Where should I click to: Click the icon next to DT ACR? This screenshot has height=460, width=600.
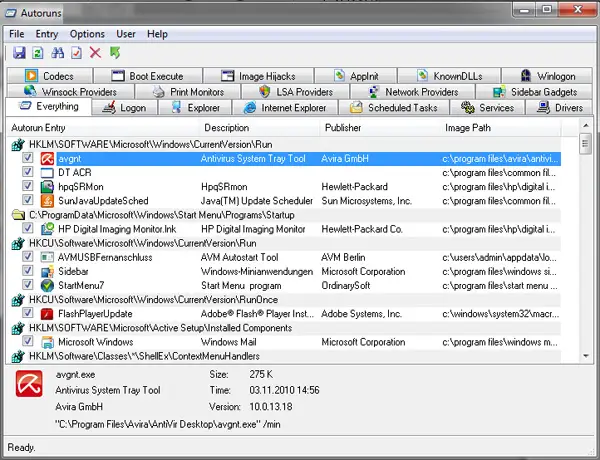47,173
